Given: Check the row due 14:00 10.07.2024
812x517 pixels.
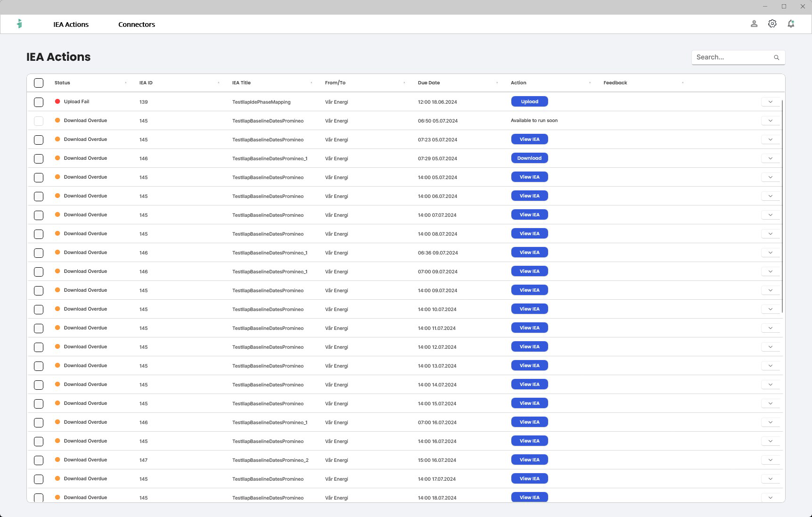Looking at the screenshot, I should (39, 309).
